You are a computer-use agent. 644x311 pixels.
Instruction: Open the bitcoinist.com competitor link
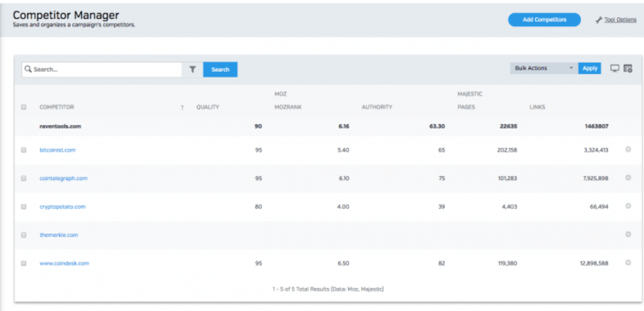(58, 150)
